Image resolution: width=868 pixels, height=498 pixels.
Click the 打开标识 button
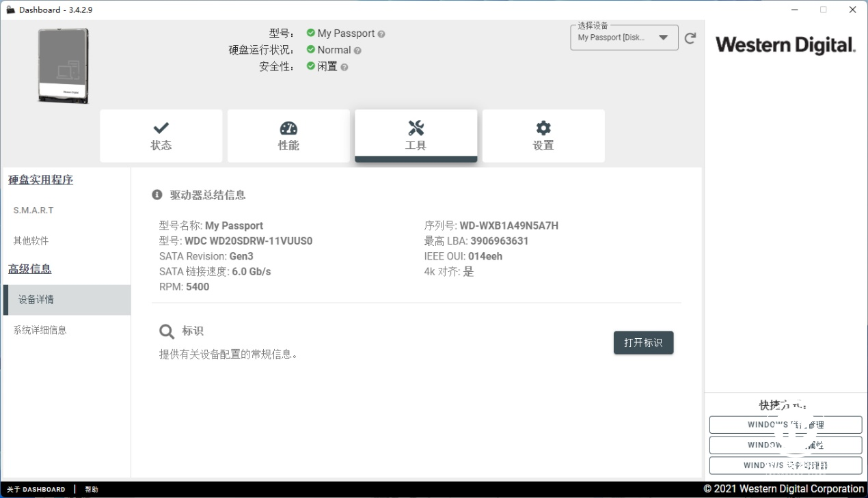point(643,343)
